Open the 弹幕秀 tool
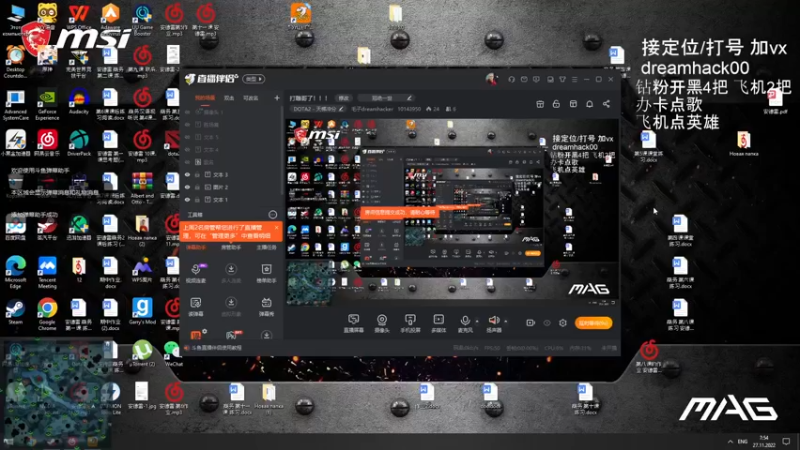This screenshot has height=450, width=800. (266, 307)
